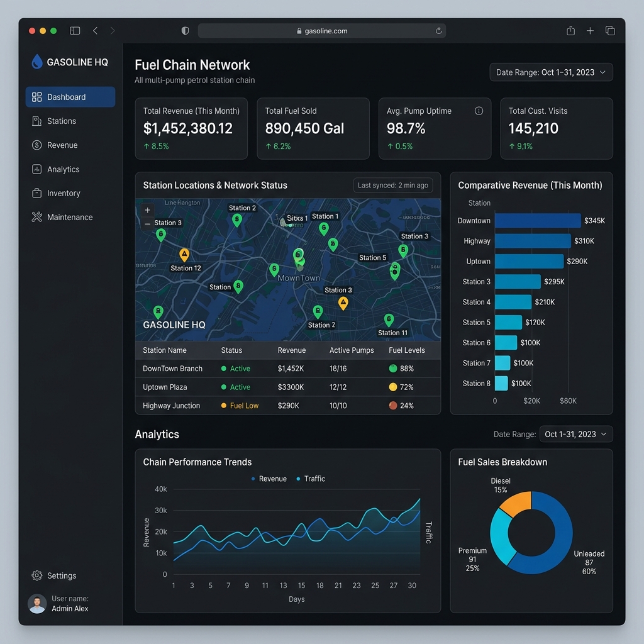
Task: Go back with browser back arrow
Action: pos(96,31)
